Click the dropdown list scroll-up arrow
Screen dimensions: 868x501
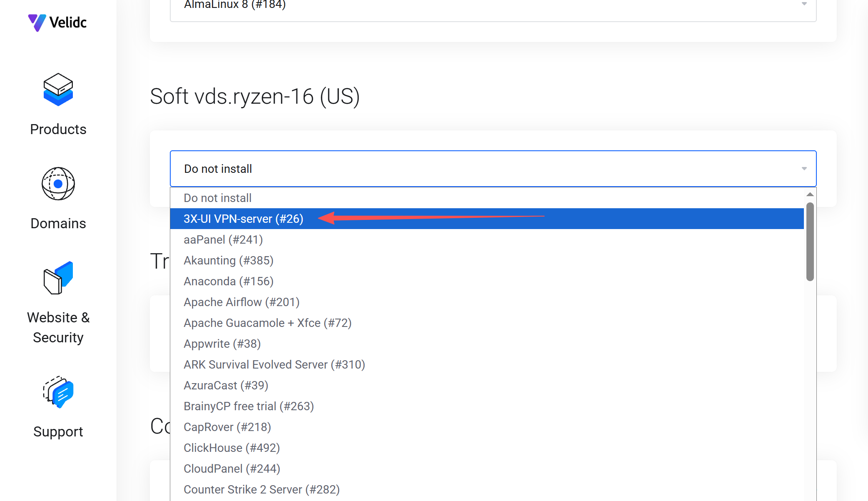pyautogui.click(x=810, y=194)
